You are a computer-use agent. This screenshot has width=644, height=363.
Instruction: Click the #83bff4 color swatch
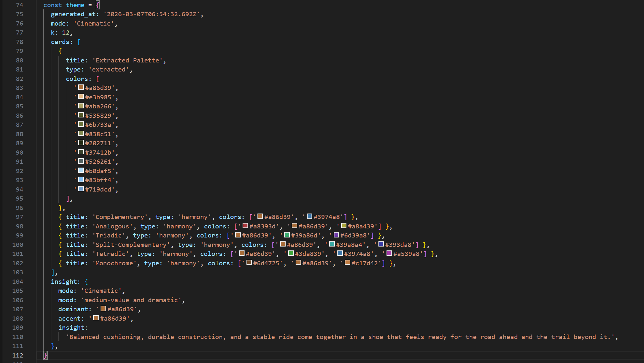[81, 180]
